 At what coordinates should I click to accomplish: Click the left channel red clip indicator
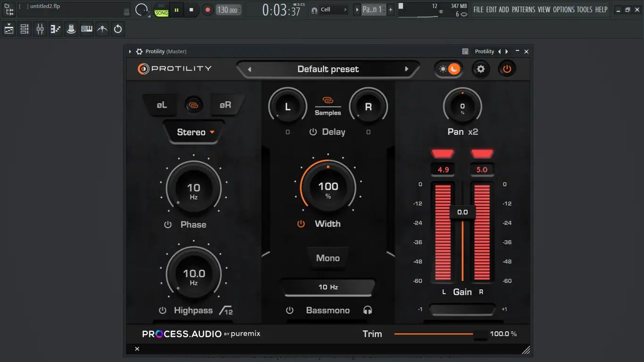[443, 154]
